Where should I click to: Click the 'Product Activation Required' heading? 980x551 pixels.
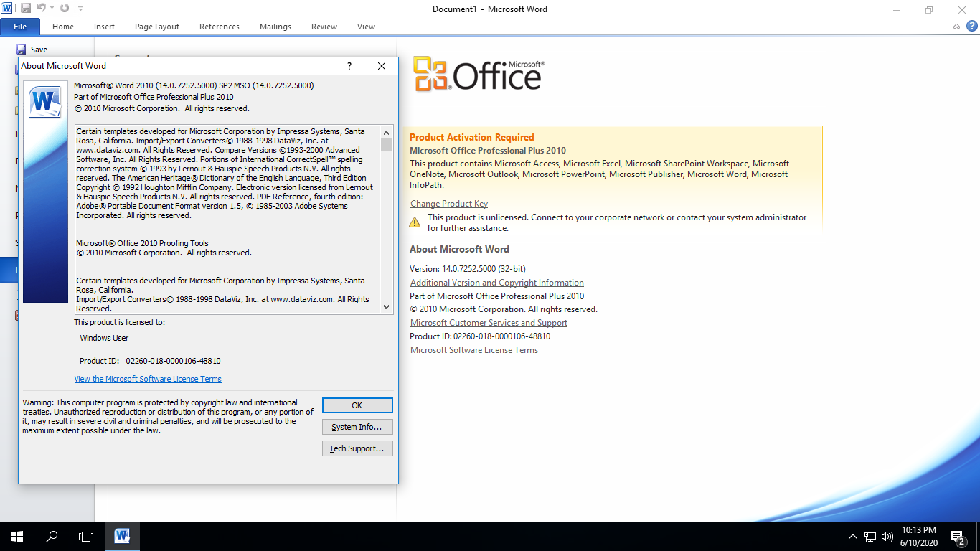pos(472,137)
